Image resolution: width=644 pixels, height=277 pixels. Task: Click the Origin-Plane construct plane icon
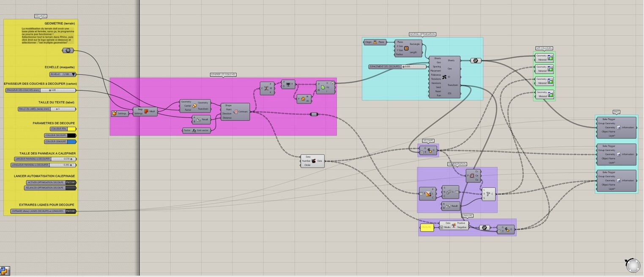375,42
